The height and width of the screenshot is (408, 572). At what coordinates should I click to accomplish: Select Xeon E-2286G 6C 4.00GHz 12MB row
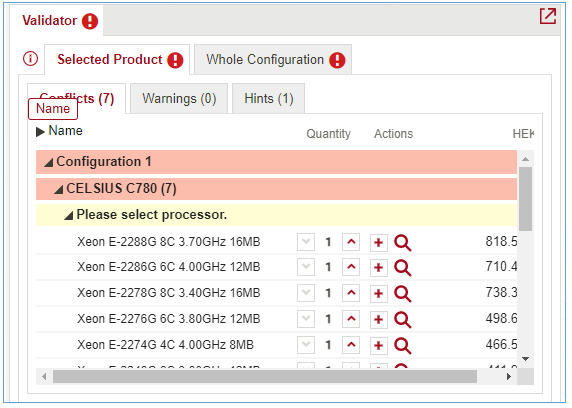click(276, 267)
